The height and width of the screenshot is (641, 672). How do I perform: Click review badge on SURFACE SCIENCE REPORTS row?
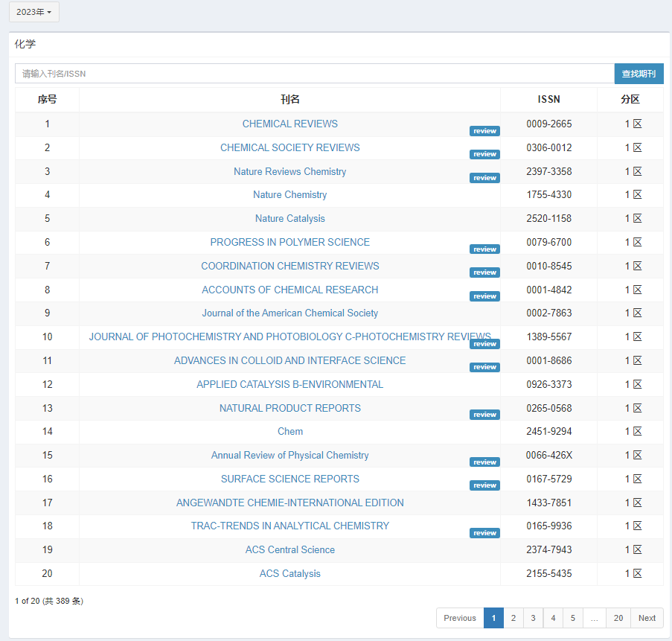pyautogui.click(x=484, y=486)
